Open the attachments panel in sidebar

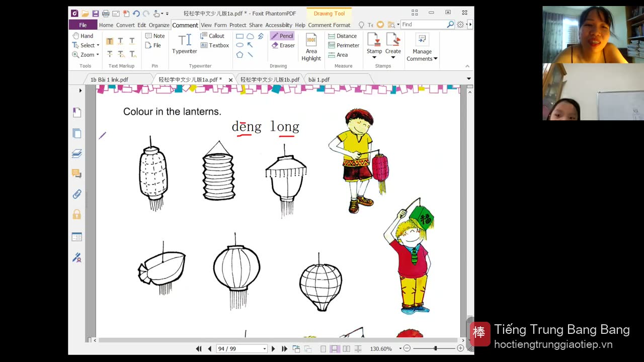click(77, 194)
